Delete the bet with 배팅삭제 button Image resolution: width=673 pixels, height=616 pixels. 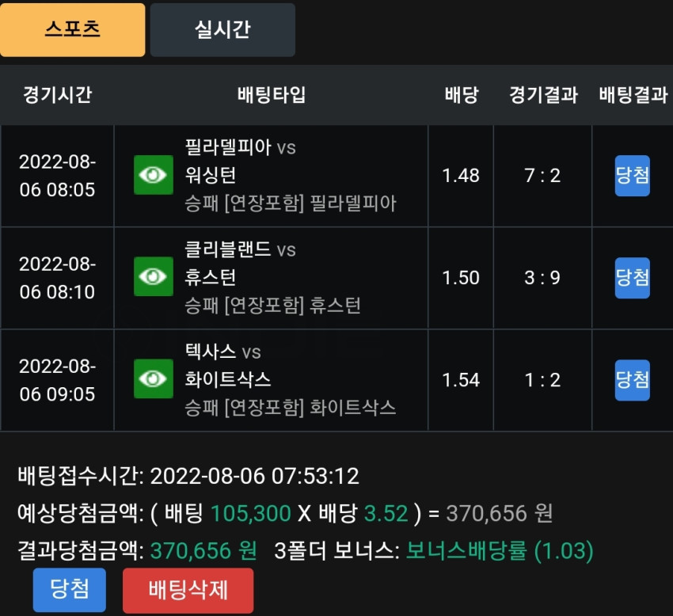[x=188, y=590]
